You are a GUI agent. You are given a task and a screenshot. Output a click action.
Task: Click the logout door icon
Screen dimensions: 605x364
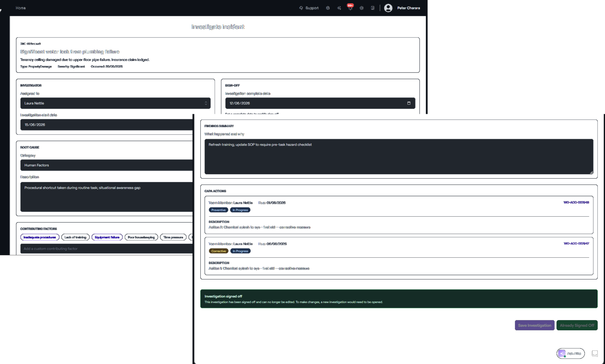(373, 8)
